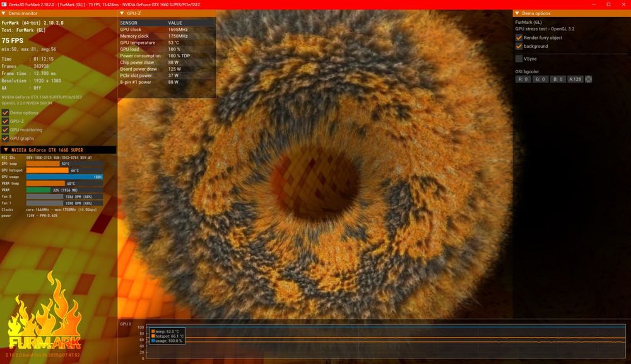
Task: Click the R: 0 color field
Action: click(522, 79)
